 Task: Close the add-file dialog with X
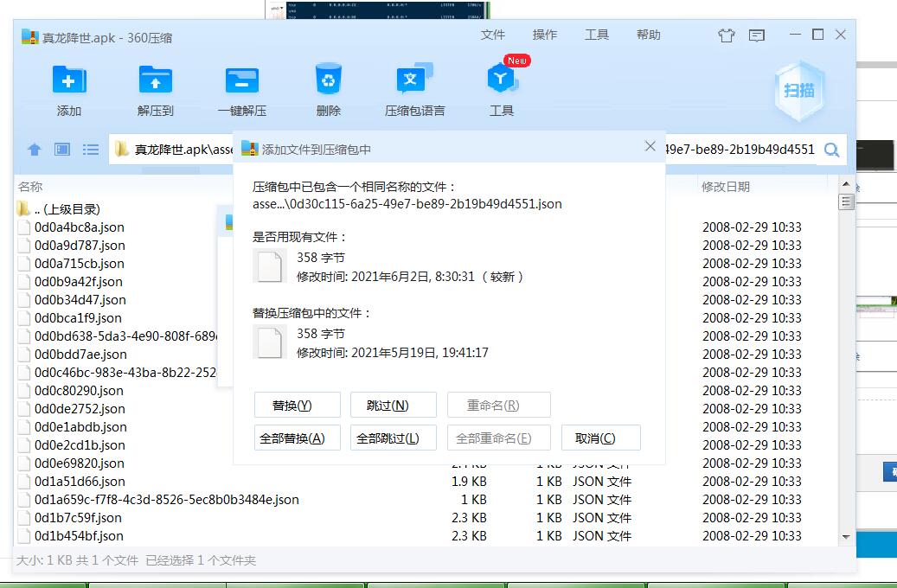(650, 147)
